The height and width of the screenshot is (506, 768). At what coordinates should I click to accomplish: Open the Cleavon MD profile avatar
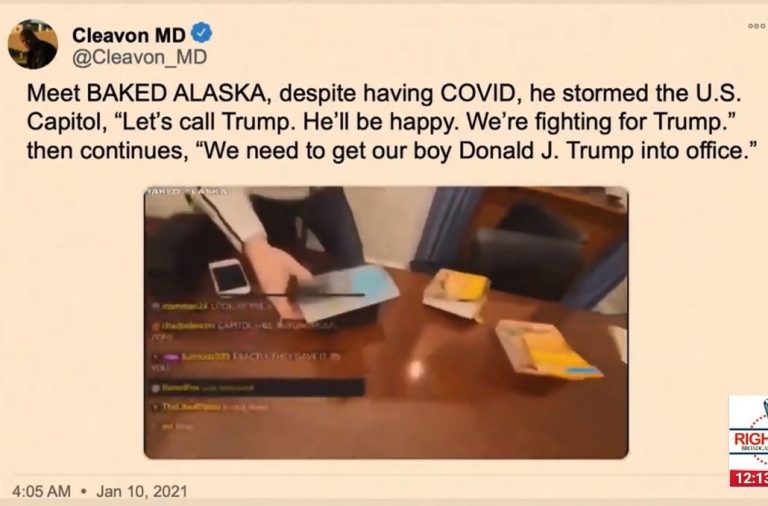[33, 44]
